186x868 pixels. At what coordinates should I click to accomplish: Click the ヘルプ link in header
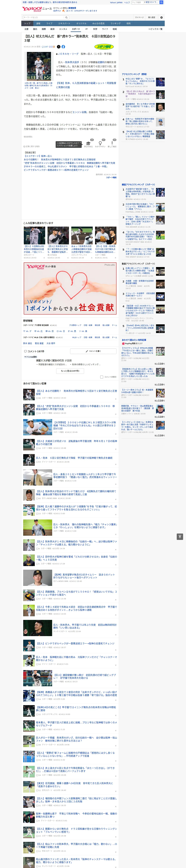[x=127, y=2]
